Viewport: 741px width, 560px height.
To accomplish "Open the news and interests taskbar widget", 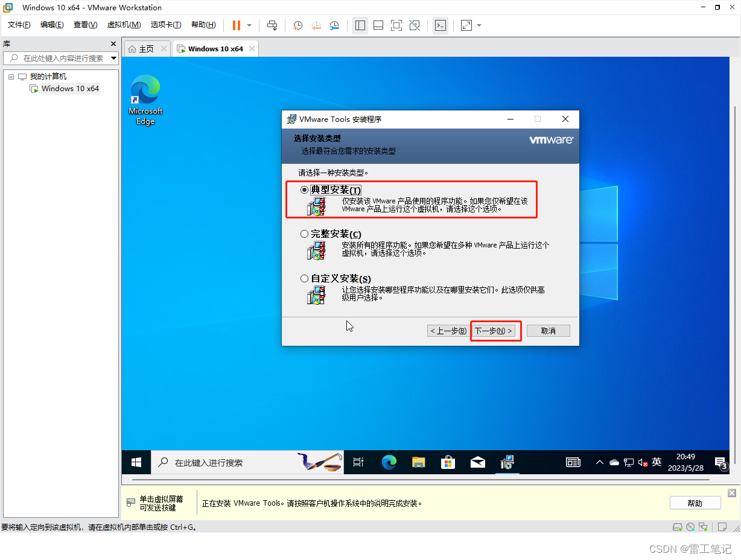I will tap(573, 462).
